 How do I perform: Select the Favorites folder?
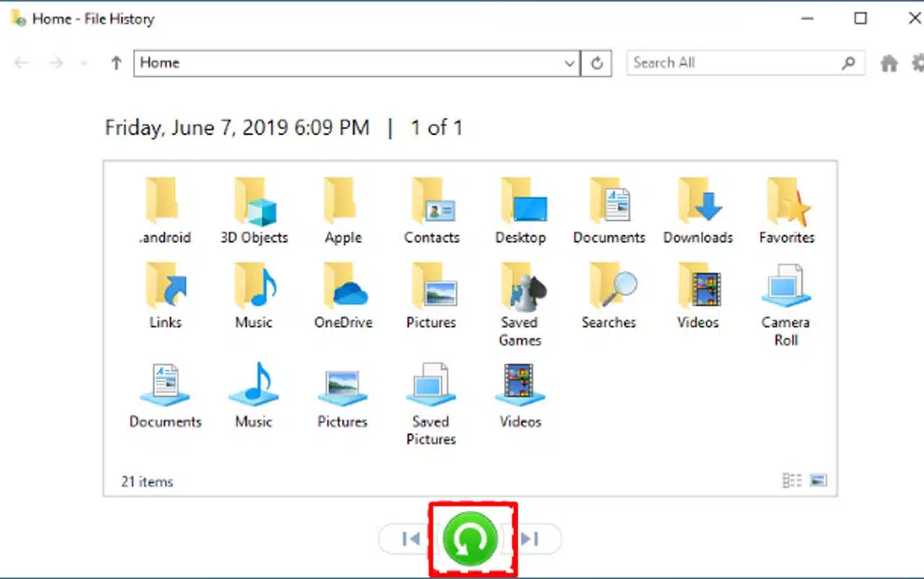tap(786, 210)
